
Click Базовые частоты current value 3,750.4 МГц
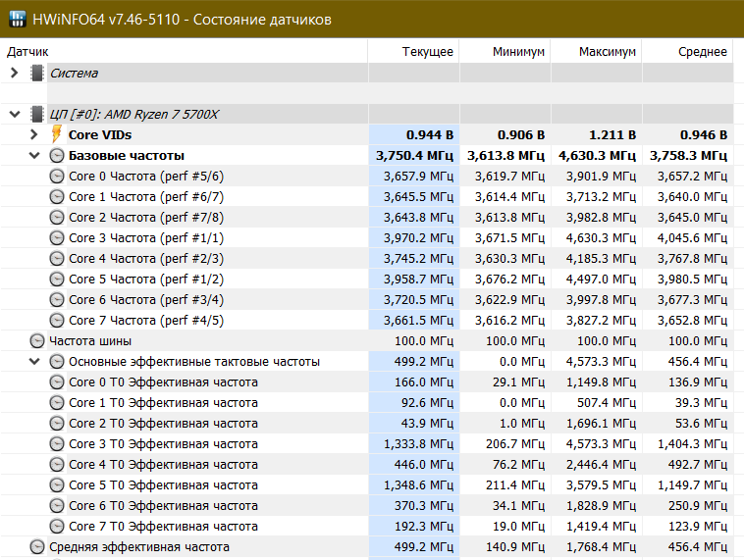(x=415, y=156)
